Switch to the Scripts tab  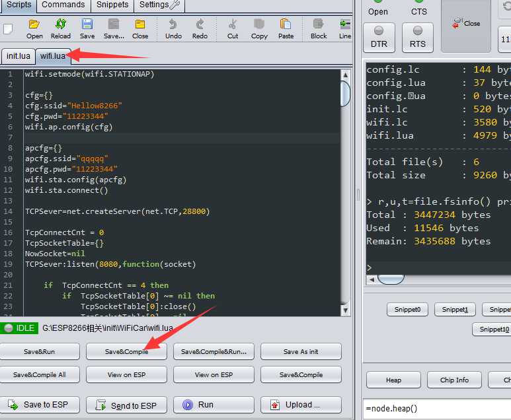tap(19, 5)
